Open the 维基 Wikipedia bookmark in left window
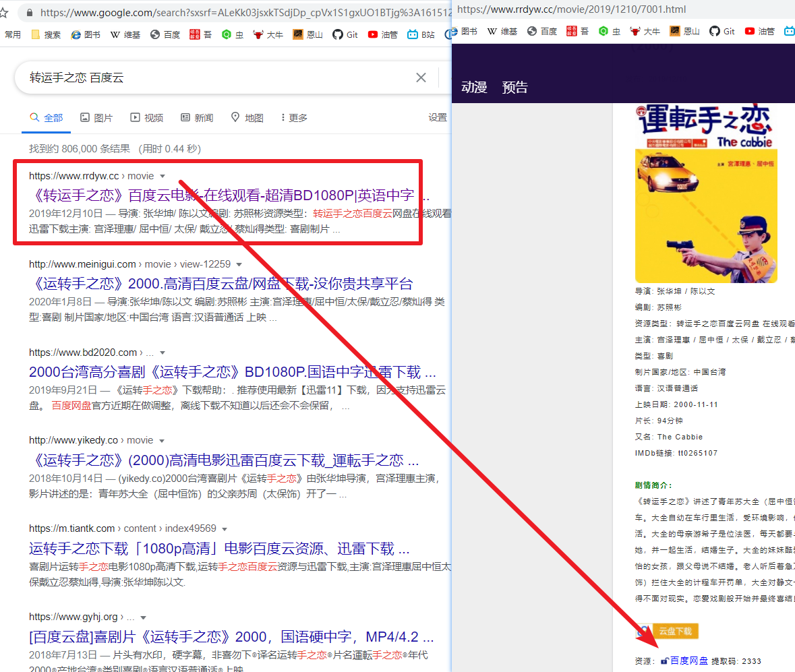The image size is (795, 672). [125, 34]
